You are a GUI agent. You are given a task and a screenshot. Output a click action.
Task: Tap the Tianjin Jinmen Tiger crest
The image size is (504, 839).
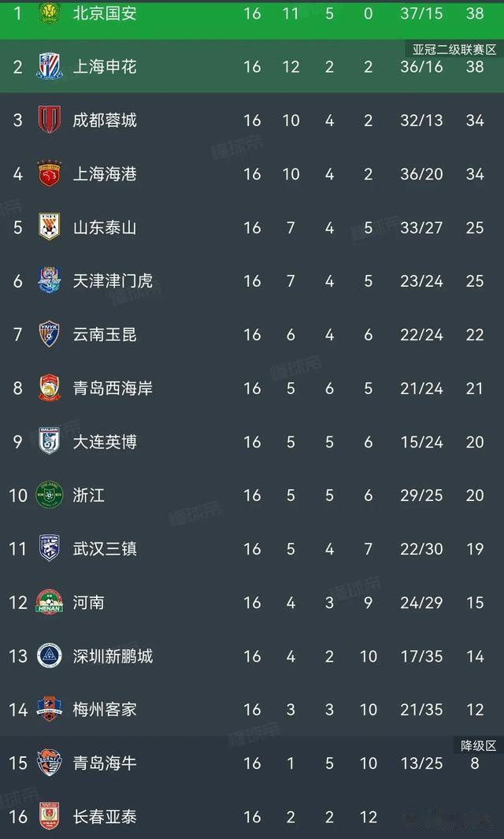(50, 280)
